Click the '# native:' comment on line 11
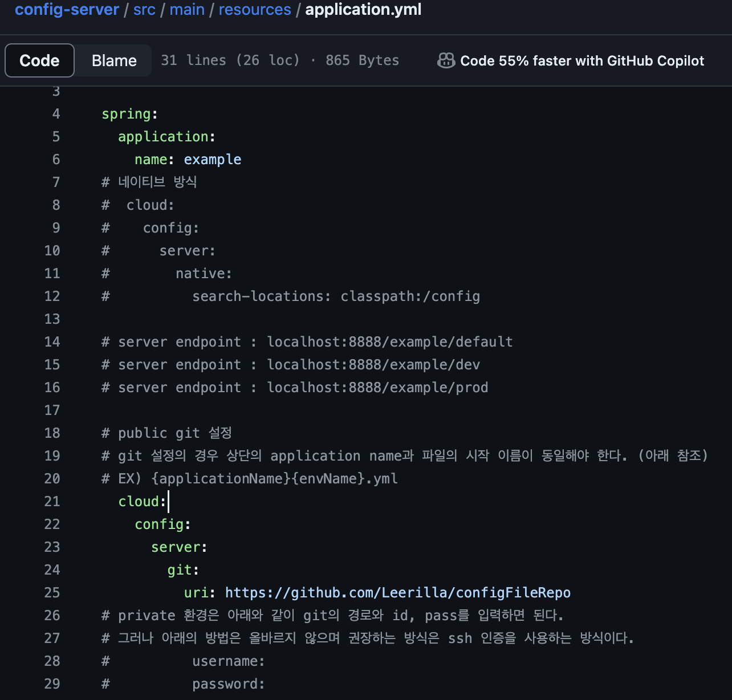The image size is (732, 700). coord(167,274)
